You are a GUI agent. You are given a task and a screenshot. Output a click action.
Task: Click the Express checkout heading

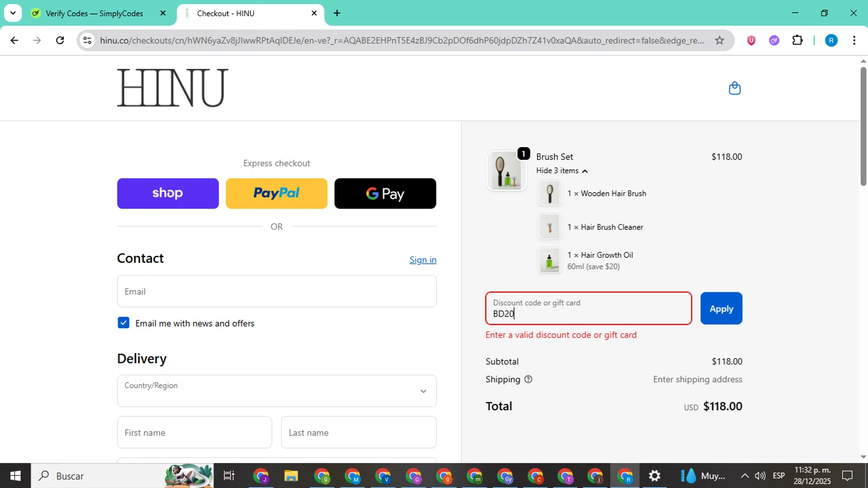277,163
